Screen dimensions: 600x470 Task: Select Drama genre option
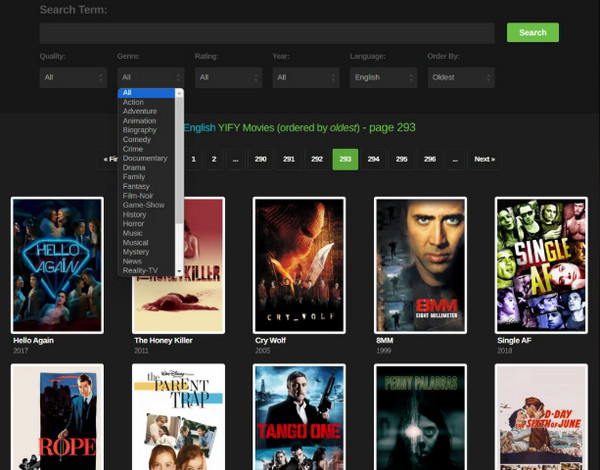coord(147,168)
